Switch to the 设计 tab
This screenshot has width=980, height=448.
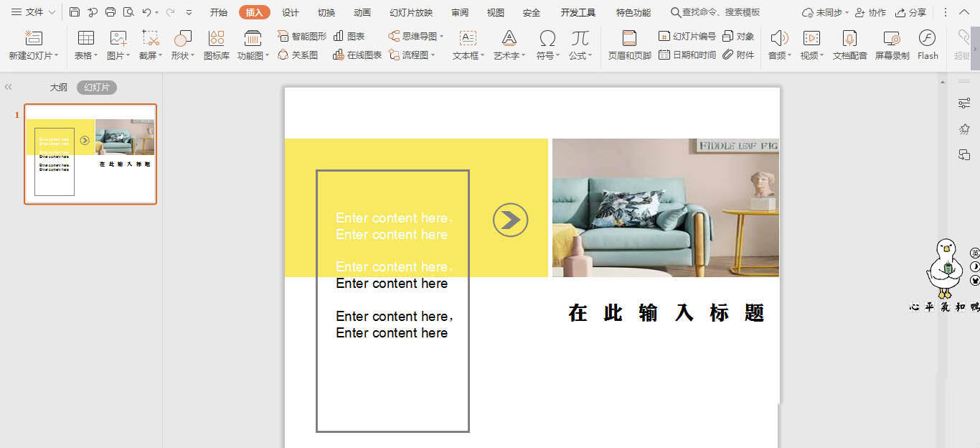click(291, 12)
